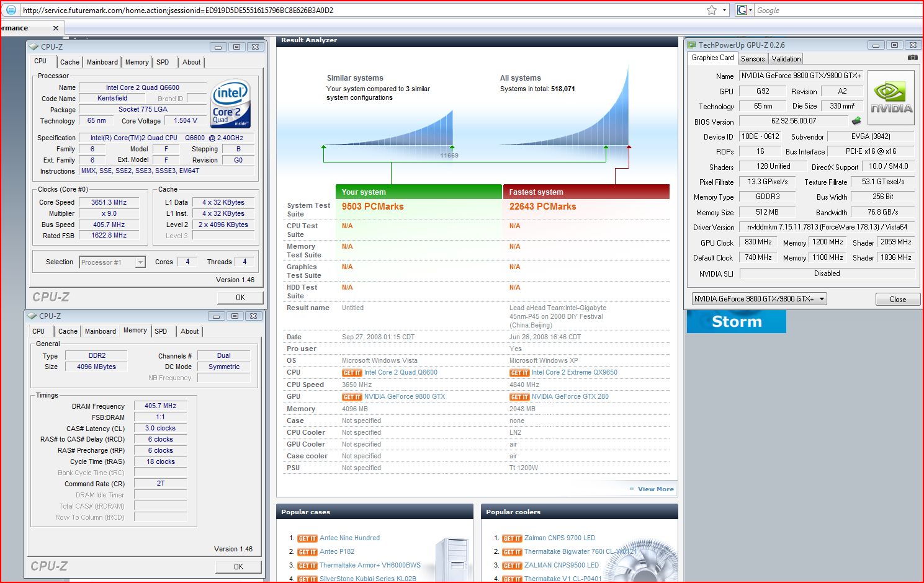Click OK in the top CPU-Z window
This screenshot has width=924, height=583.
pyautogui.click(x=240, y=298)
